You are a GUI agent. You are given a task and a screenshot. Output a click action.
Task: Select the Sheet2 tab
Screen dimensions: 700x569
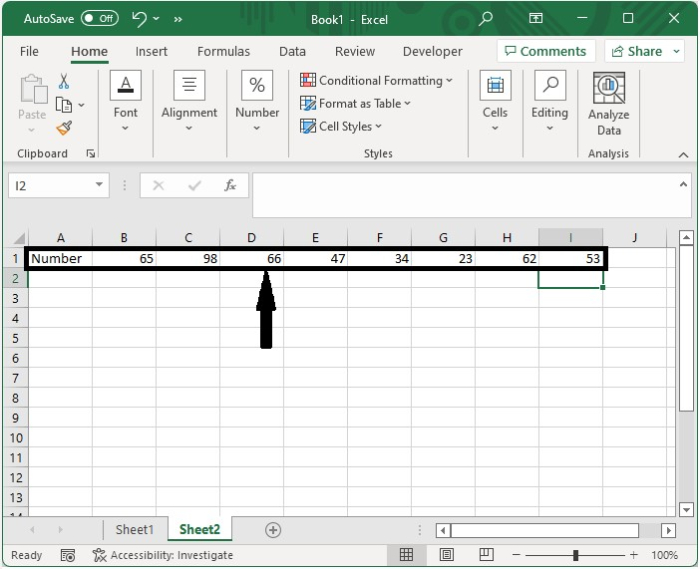[200, 530]
